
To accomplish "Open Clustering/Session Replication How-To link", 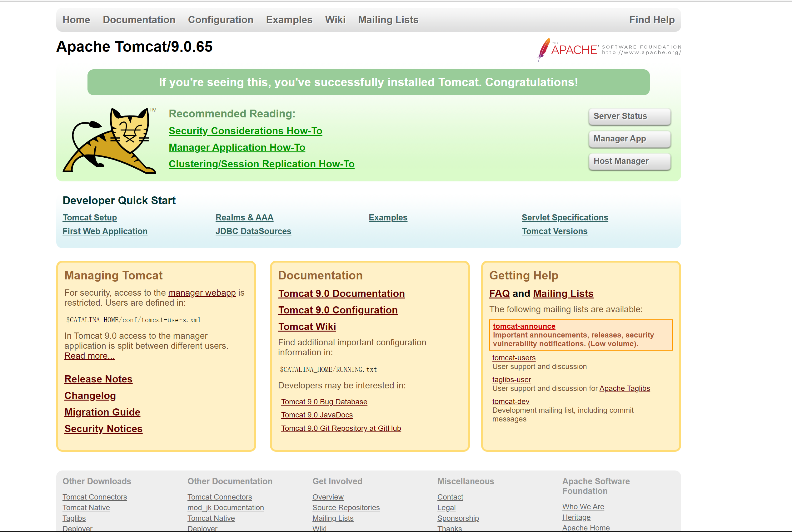I will coord(262,164).
